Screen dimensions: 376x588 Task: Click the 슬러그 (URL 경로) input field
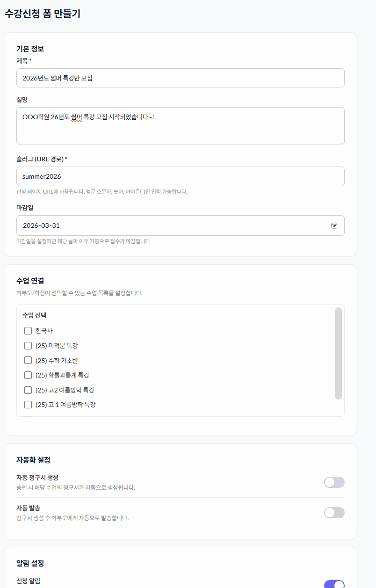pos(180,176)
